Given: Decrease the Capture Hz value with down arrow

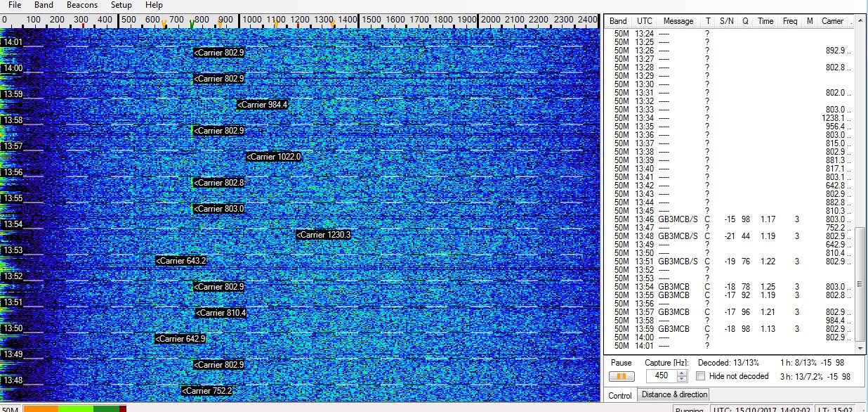Looking at the screenshot, I should tap(683, 379).
